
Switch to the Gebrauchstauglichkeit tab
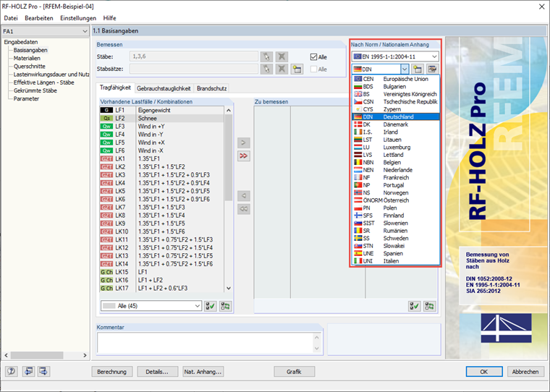coord(164,88)
